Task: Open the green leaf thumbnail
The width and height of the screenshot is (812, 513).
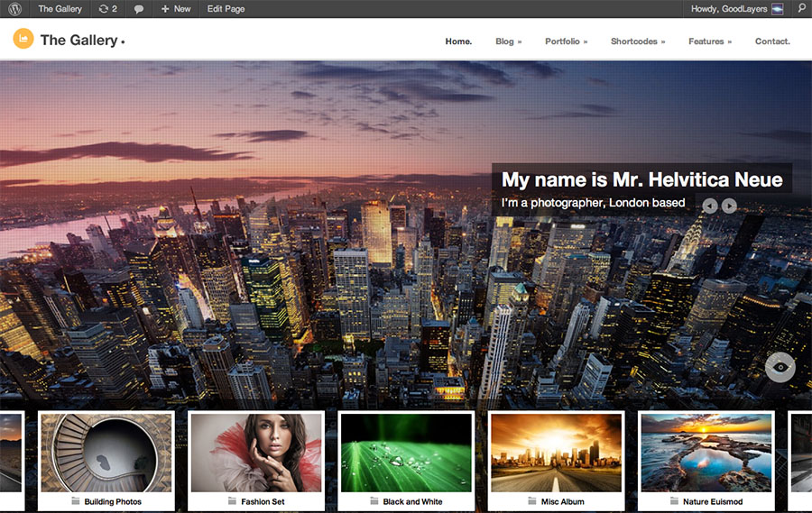Action: tap(407, 453)
